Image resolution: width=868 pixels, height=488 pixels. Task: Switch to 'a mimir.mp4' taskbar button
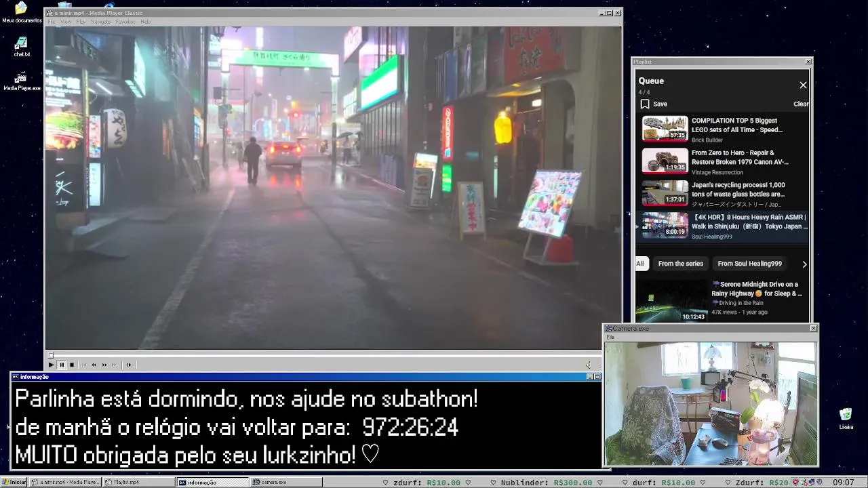point(65,482)
